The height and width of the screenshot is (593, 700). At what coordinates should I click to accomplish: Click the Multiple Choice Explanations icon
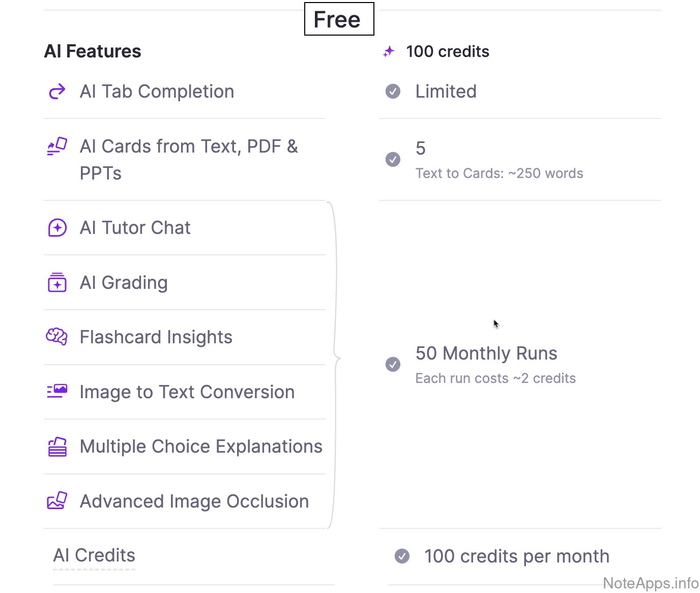click(57, 447)
